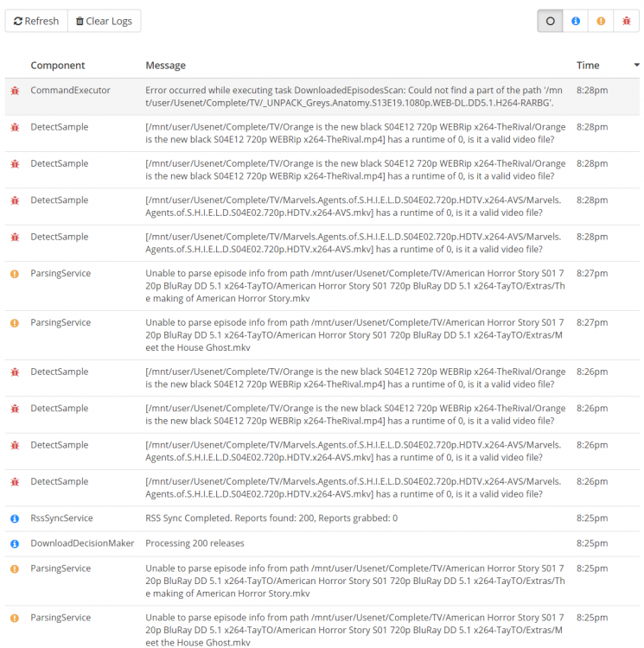Select the DownloadDecisionMaker component name
644x648 pixels.
(82, 543)
